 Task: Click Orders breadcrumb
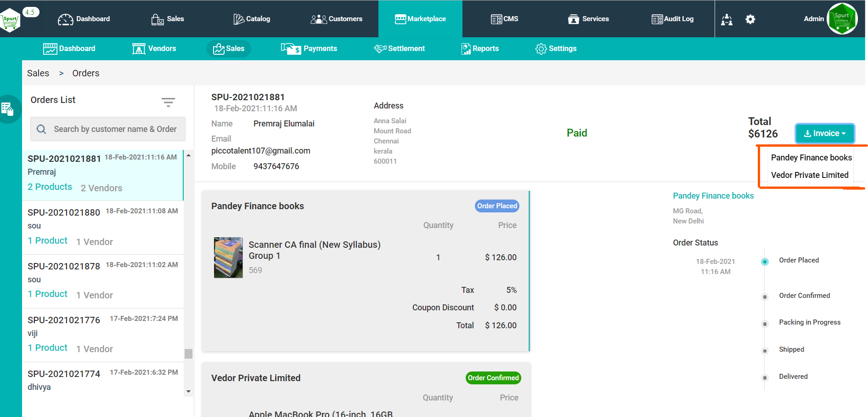coord(86,73)
